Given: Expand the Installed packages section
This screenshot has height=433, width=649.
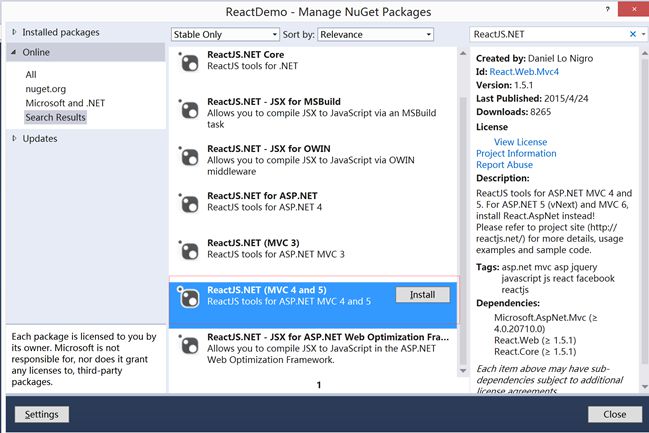Looking at the screenshot, I should click(x=14, y=32).
